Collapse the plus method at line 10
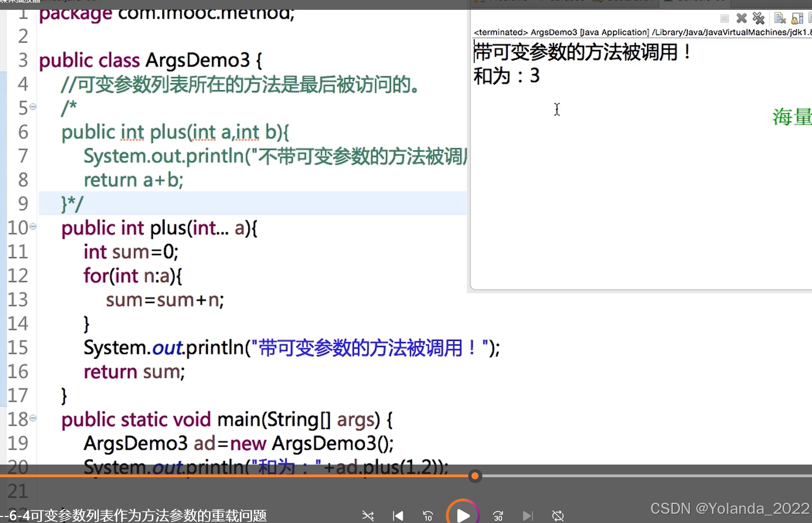This screenshot has height=523, width=812. pyautogui.click(x=33, y=226)
